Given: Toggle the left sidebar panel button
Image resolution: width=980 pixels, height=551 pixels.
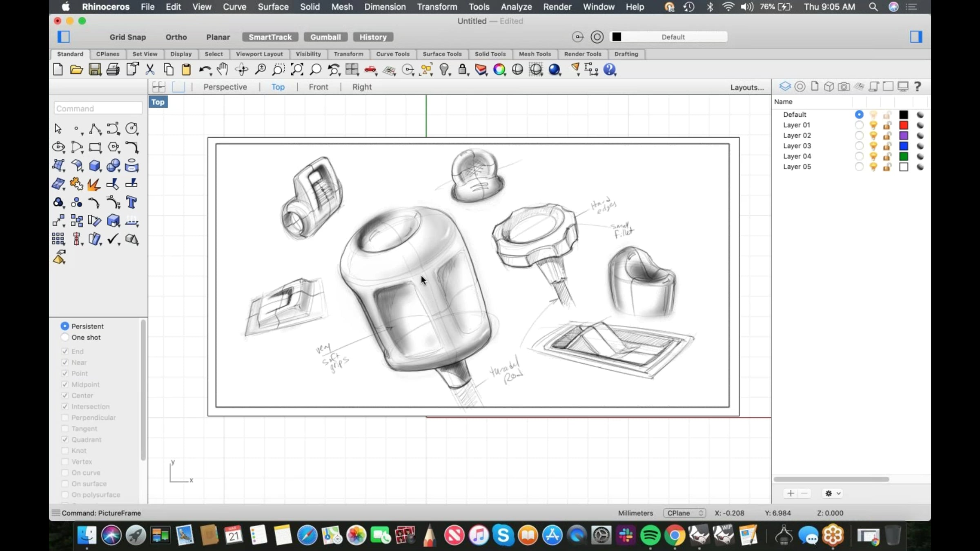Looking at the screenshot, I should [x=64, y=37].
